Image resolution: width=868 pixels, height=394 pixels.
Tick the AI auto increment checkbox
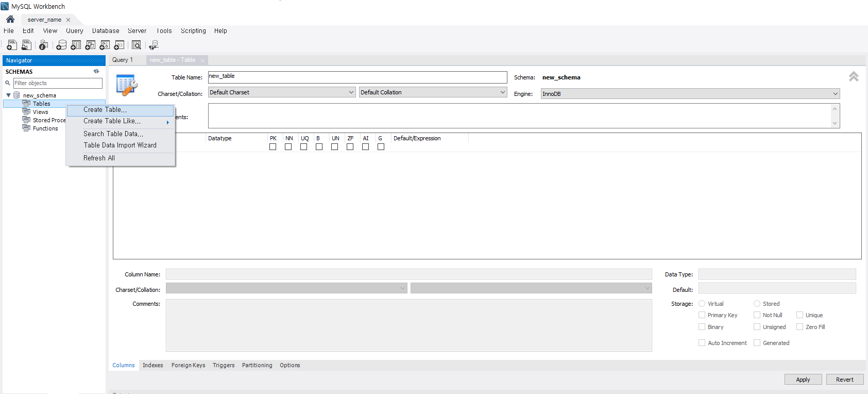point(365,147)
